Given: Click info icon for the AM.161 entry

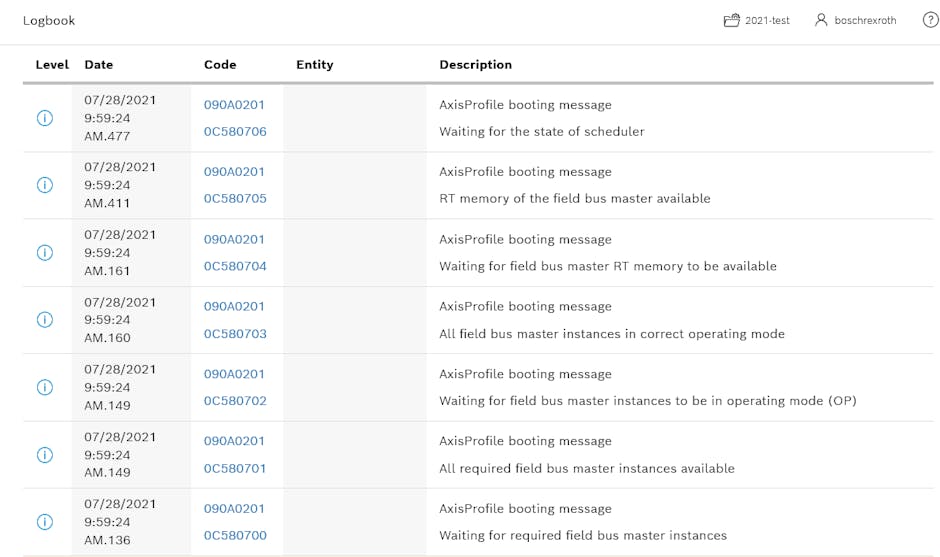Looking at the screenshot, I should coord(44,252).
